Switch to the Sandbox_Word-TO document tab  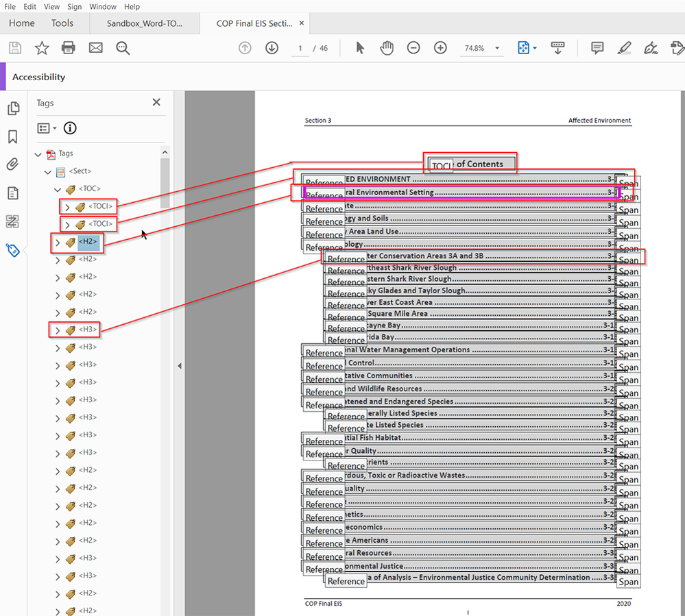pos(145,23)
